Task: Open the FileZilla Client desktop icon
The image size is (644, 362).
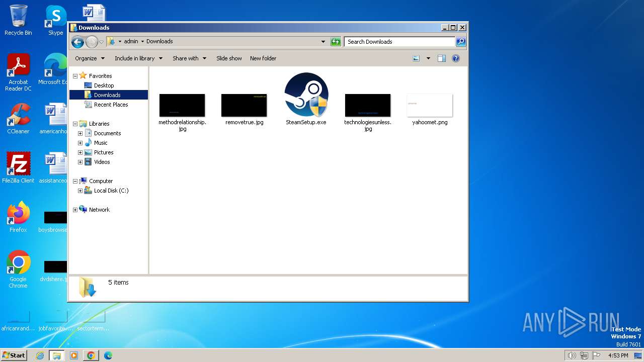Action: click(x=18, y=167)
